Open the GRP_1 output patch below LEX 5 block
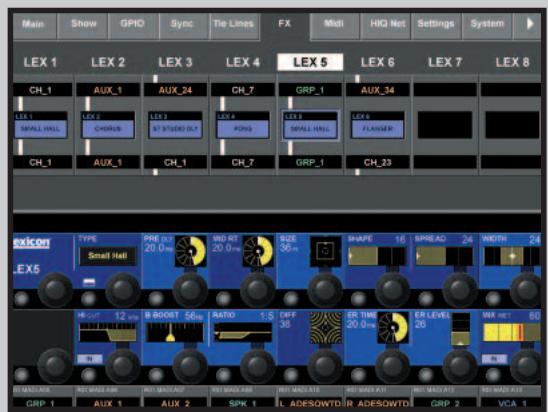The image size is (548, 412). [x=310, y=162]
